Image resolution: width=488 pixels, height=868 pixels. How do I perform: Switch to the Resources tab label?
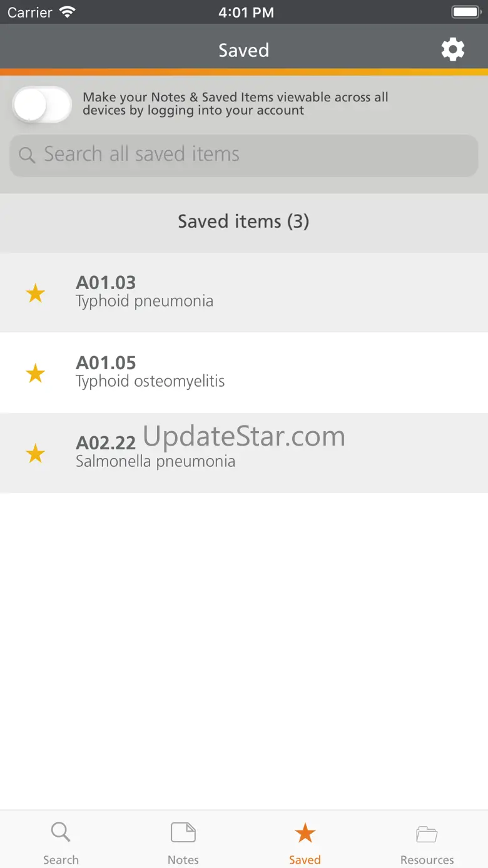pos(427,860)
